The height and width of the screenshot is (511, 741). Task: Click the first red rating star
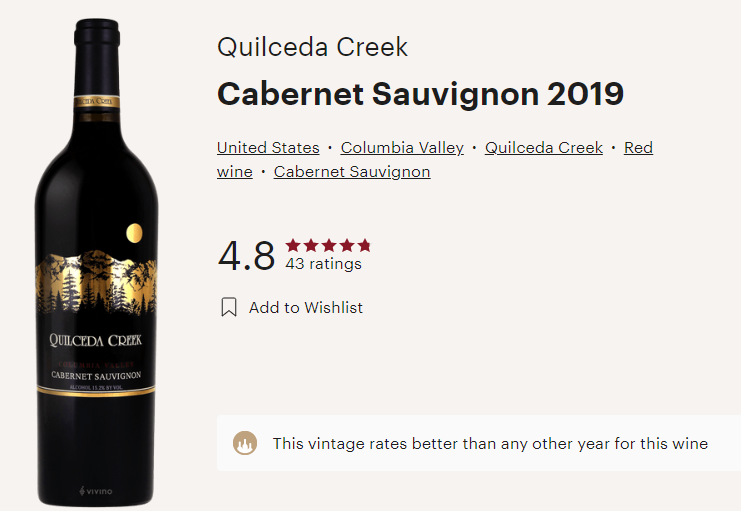(x=293, y=245)
